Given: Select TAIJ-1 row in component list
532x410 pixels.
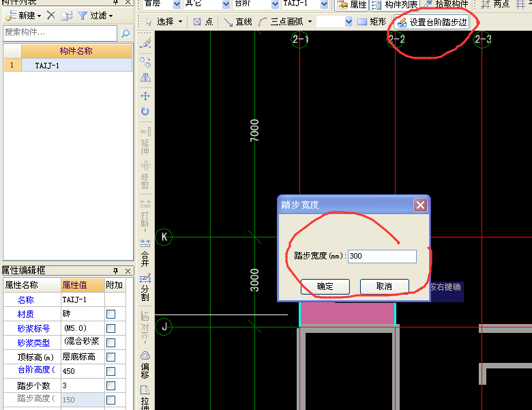Looking at the screenshot, I should (x=76, y=65).
